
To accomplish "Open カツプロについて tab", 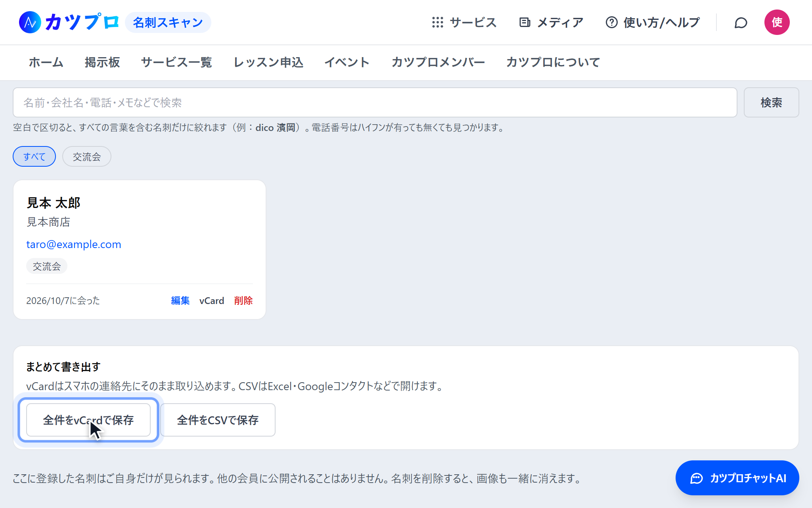I will click(553, 62).
